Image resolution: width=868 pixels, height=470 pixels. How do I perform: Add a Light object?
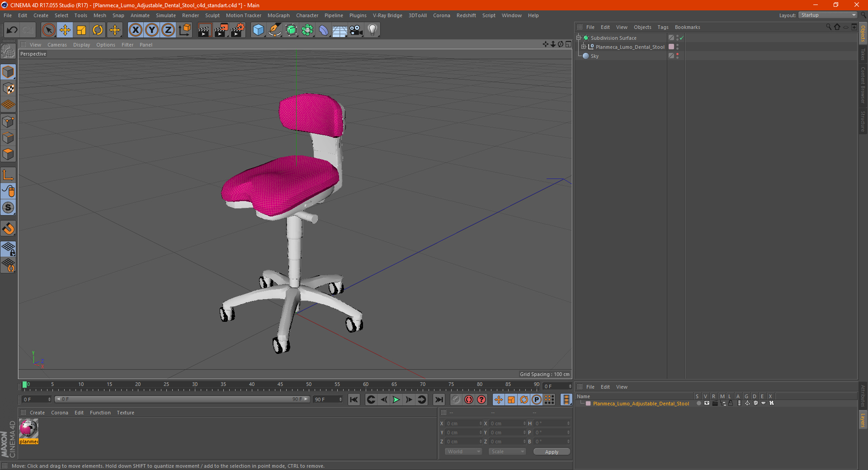click(x=373, y=30)
